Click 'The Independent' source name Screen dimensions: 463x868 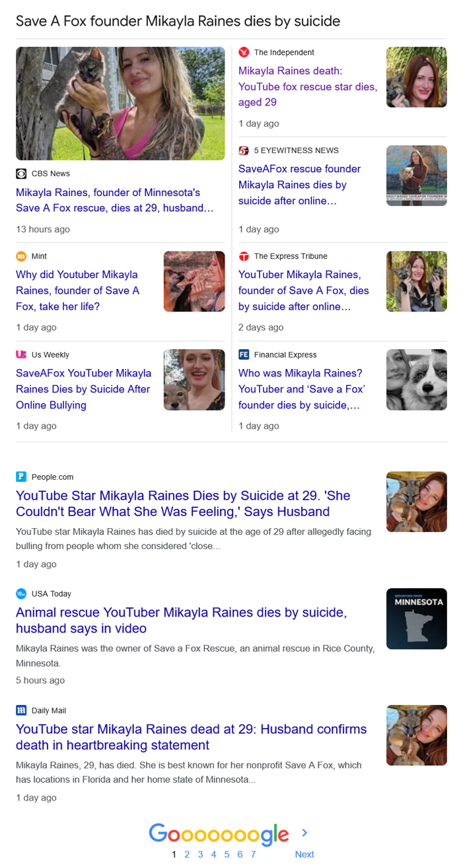[x=284, y=52]
